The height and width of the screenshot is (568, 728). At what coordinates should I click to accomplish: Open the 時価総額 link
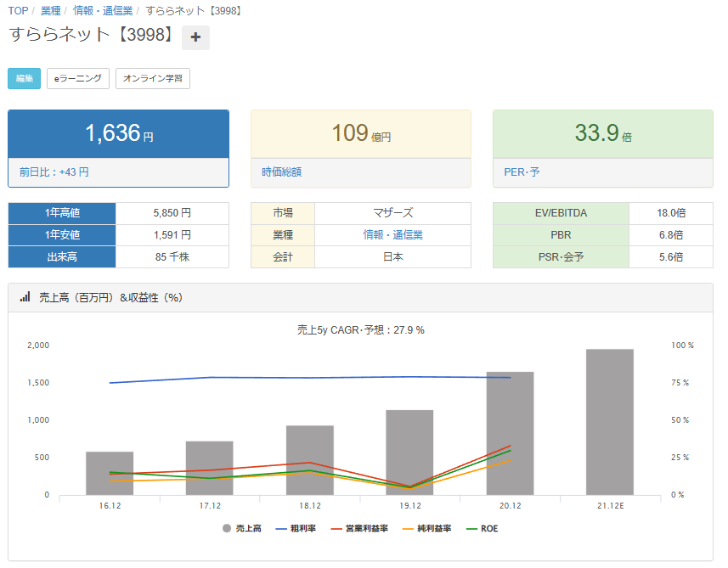coord(282,172)
